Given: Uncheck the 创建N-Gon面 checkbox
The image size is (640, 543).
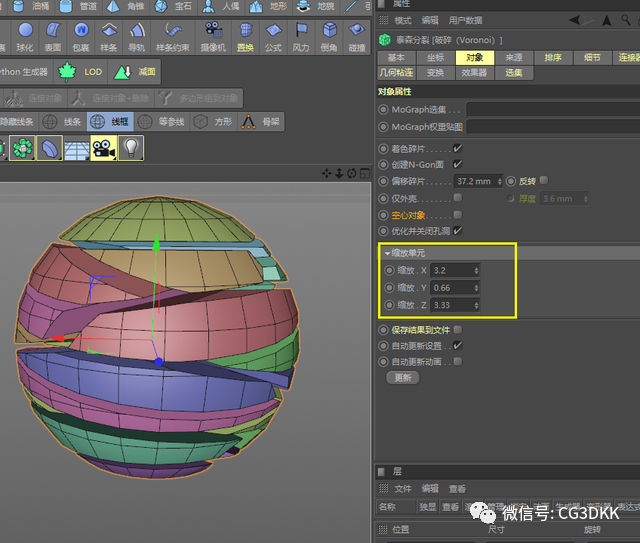Looking at the screenshot, I should click(458, 164).
